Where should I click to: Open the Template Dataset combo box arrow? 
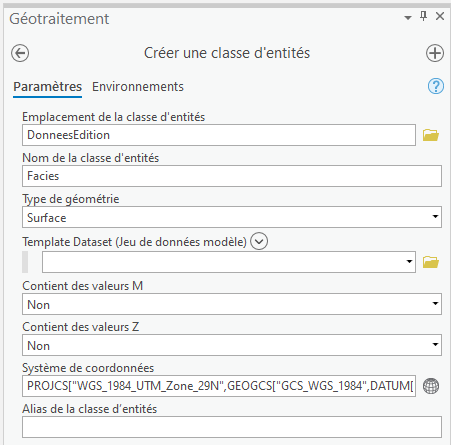pos(409,262)
